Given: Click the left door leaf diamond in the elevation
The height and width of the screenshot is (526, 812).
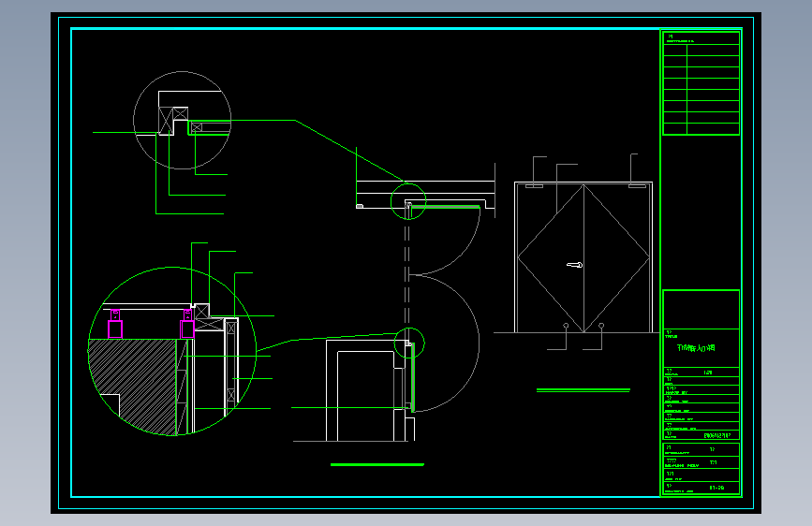Looking at the screenshot, I should click(551, 258).
